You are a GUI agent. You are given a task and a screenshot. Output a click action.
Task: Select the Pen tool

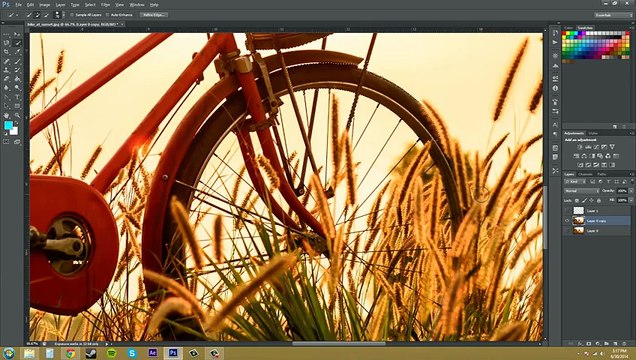(x=6, y=97)
